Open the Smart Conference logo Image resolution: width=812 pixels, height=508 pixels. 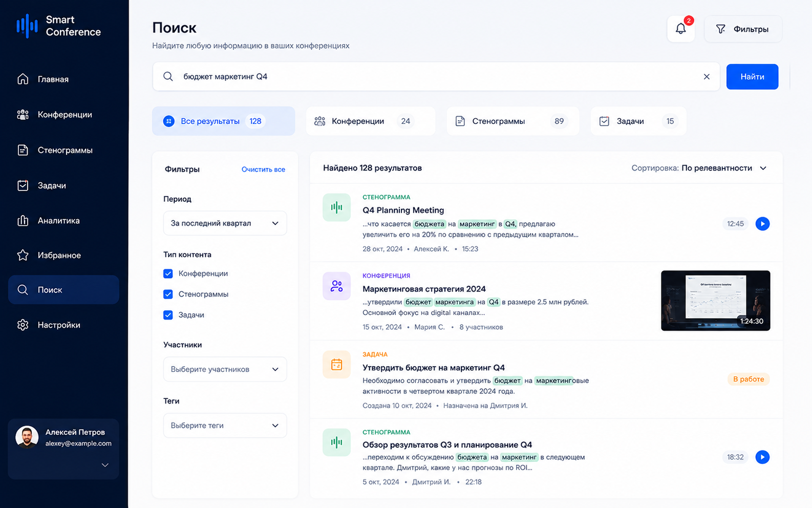(x=59, y=26)
